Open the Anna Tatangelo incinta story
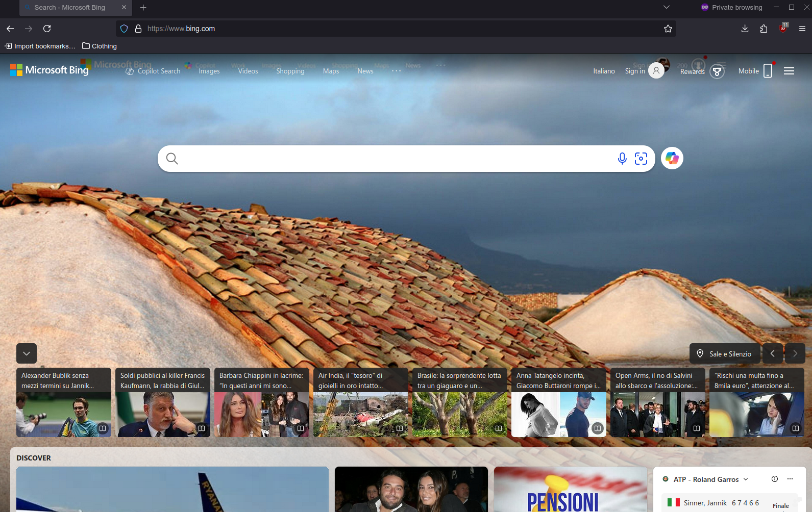The width and height of the screenshot is (812, 512). click(559, 402)
